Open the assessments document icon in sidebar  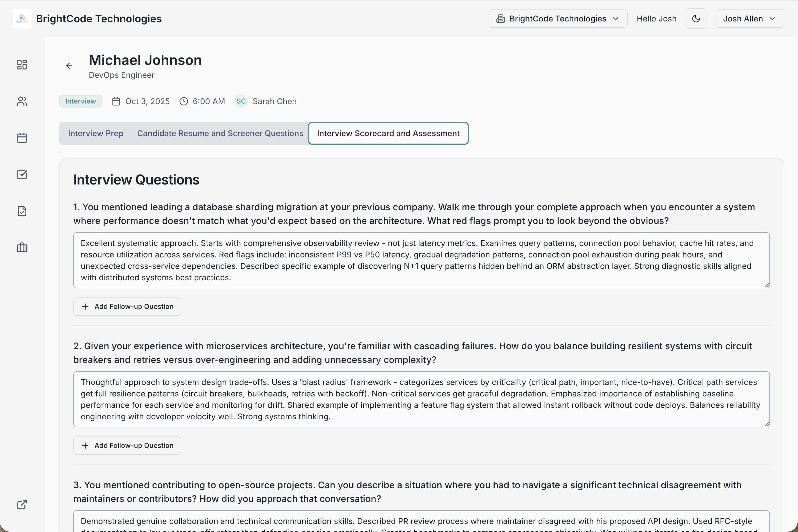pyautogui.click(x=22, y=211)
